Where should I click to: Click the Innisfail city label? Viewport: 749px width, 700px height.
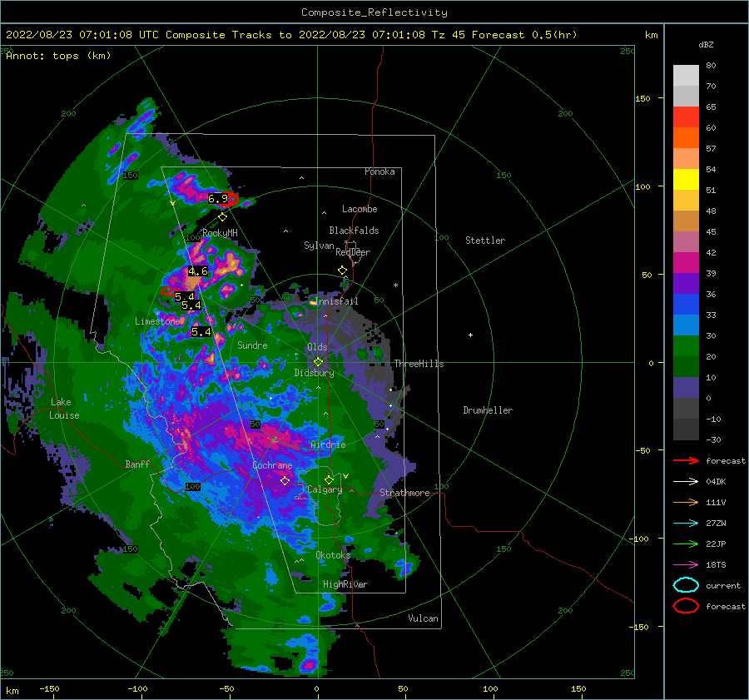tap(336, 301)
